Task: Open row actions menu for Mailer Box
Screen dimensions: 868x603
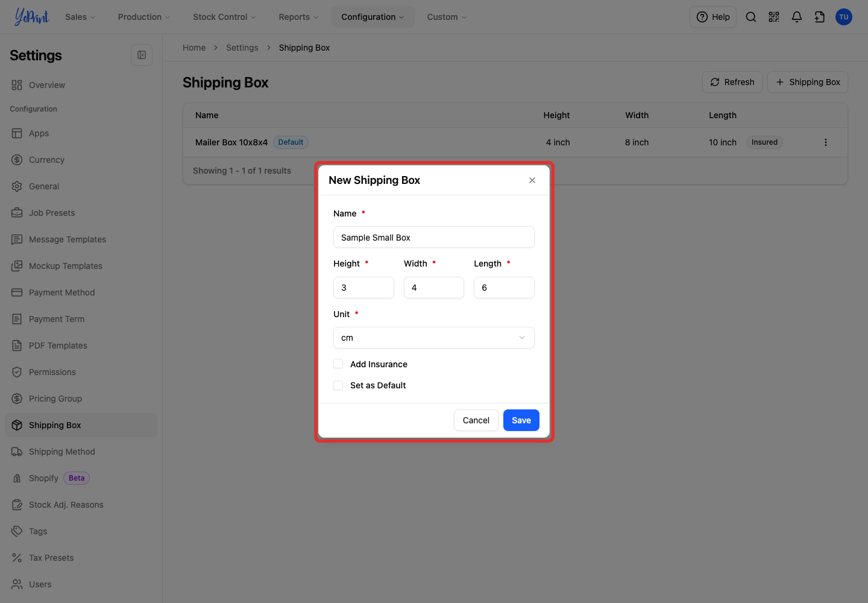Action: coord(826,142)
